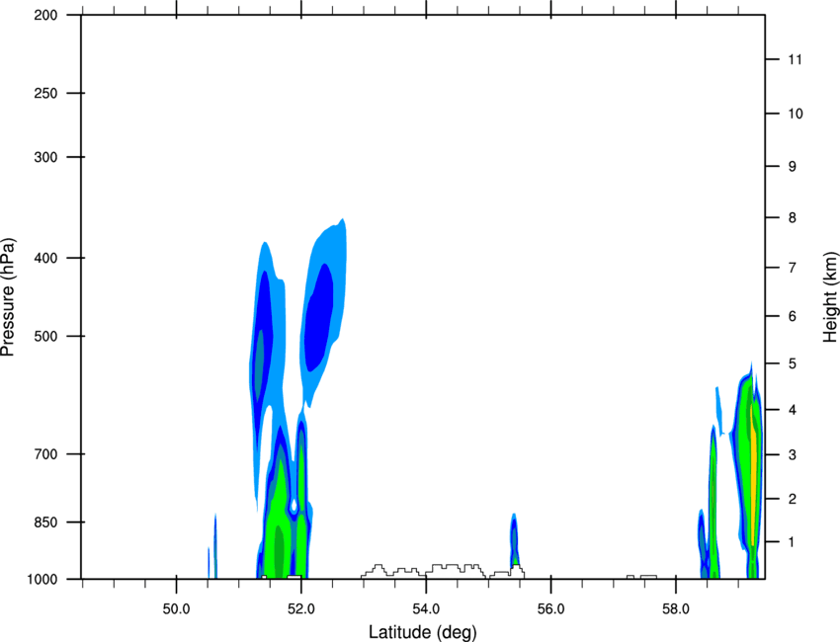Click the 54.0 latitude tick label
This screenshot has width=840, height=642.
point(426,609)
